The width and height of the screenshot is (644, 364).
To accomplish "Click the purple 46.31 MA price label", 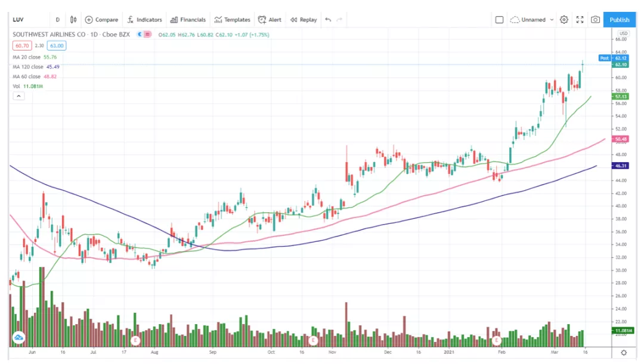I will click(x=620, y=166).
